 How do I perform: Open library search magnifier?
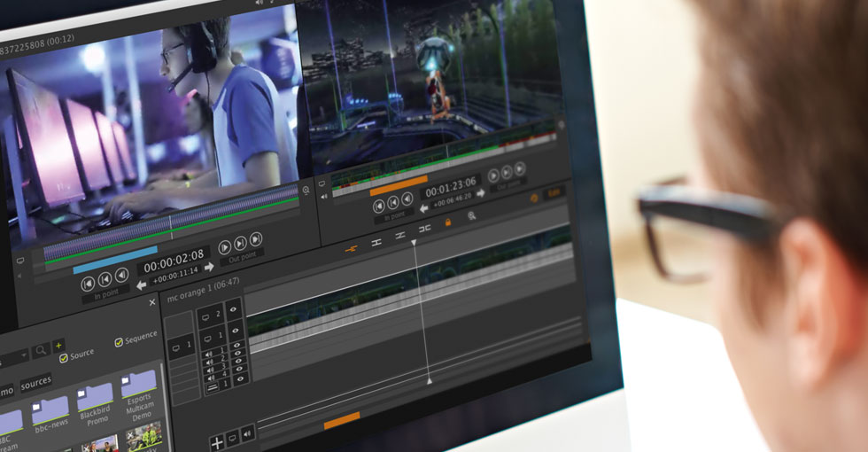click(x=41, y=350)
